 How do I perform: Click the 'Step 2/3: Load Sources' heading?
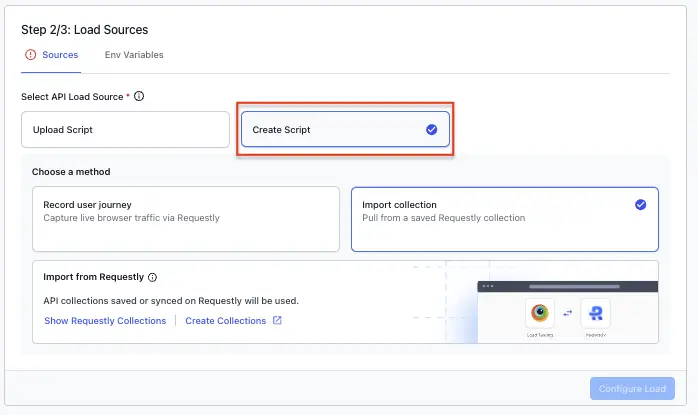coord(85,30)
